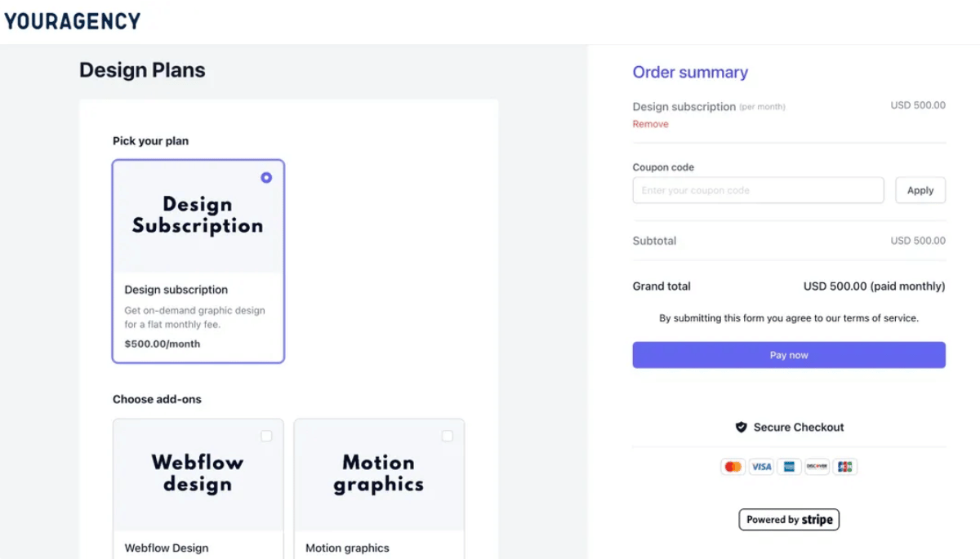Click the Powered by Stripe badge

pyautogui.click(x=789, y=519)
